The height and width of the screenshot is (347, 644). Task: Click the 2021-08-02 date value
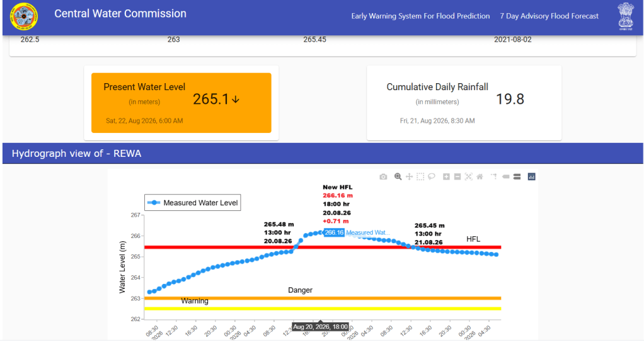(512, 40)
